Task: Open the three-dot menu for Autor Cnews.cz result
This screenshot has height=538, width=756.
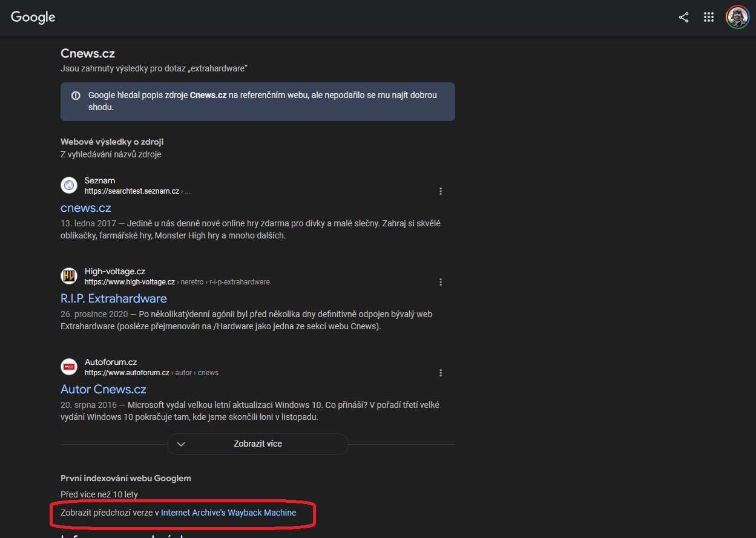Action: (441, 372)
